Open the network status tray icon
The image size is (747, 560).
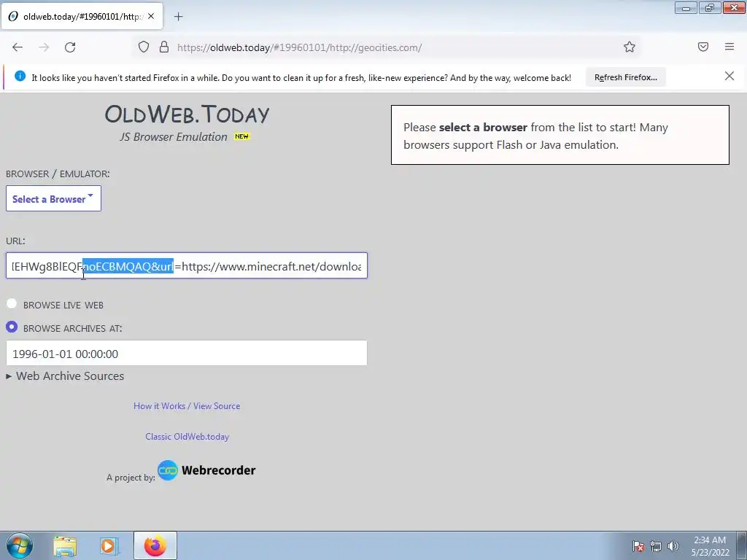point(656,546)
